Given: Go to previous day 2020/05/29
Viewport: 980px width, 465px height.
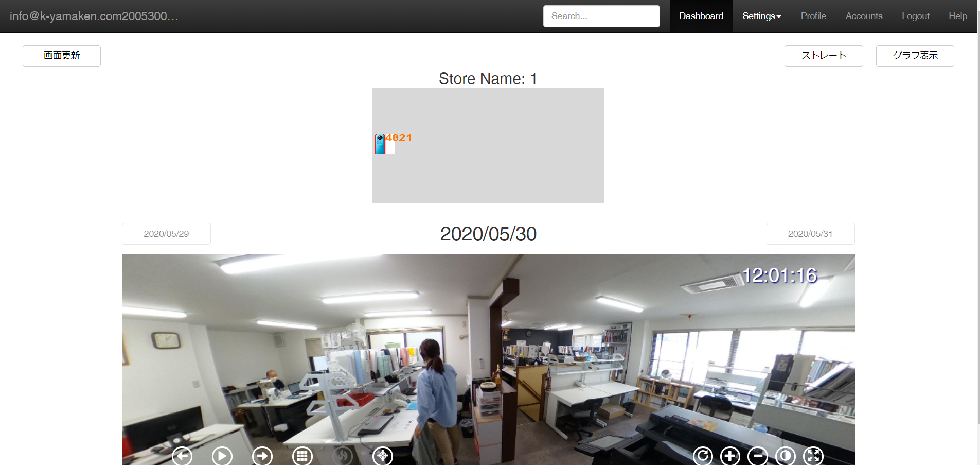Looking at the screenshot, I should tap(166, 234).
